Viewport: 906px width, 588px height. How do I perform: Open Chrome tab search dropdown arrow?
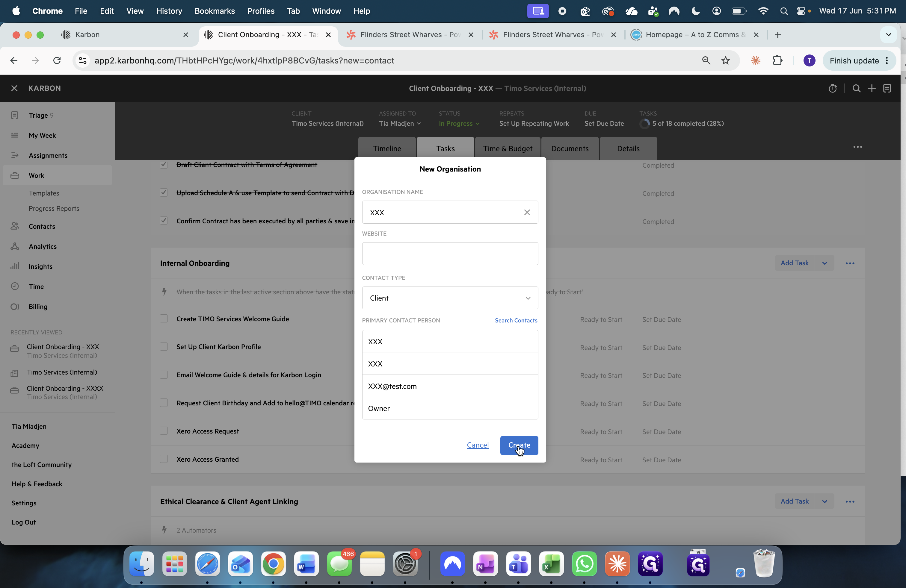889,35
